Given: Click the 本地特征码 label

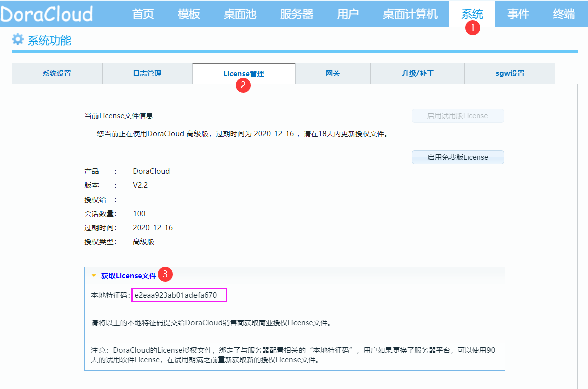Looking at the screenshot, I should [110, 295].
